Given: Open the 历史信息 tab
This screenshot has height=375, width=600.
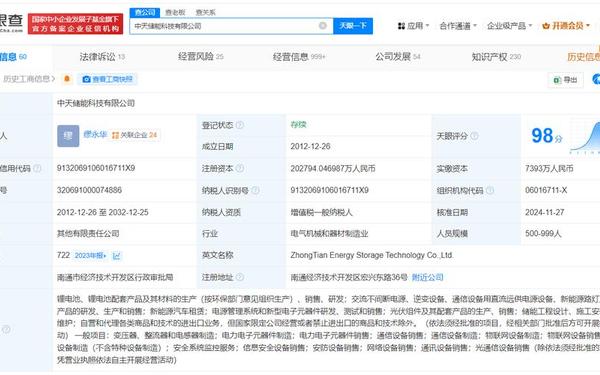Looking at the screenshot, I should click(583, 57).
